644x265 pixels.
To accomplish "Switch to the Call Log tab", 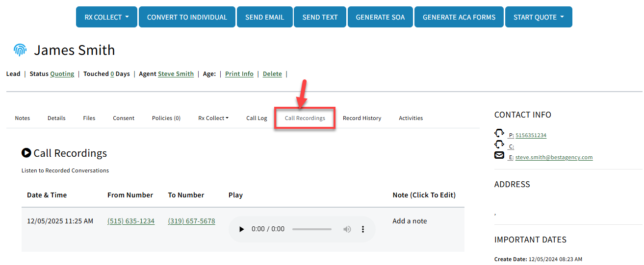I will (257, 118).
